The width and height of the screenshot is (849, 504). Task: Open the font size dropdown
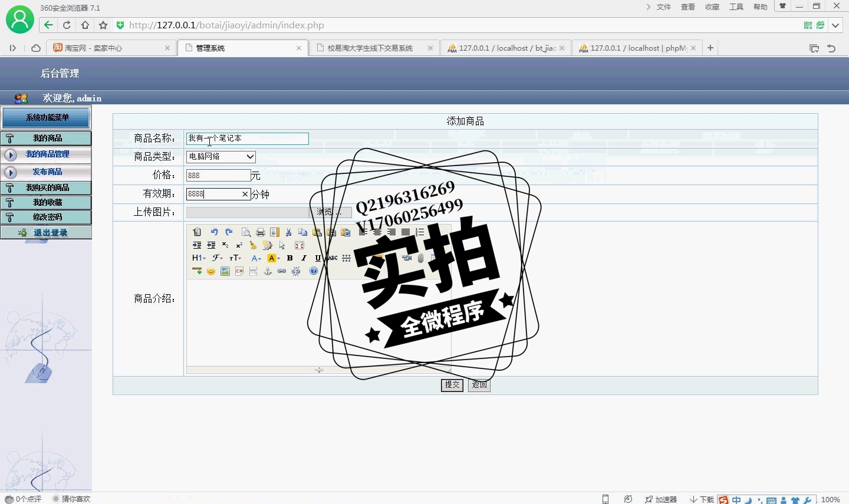[x=235, y=258]
